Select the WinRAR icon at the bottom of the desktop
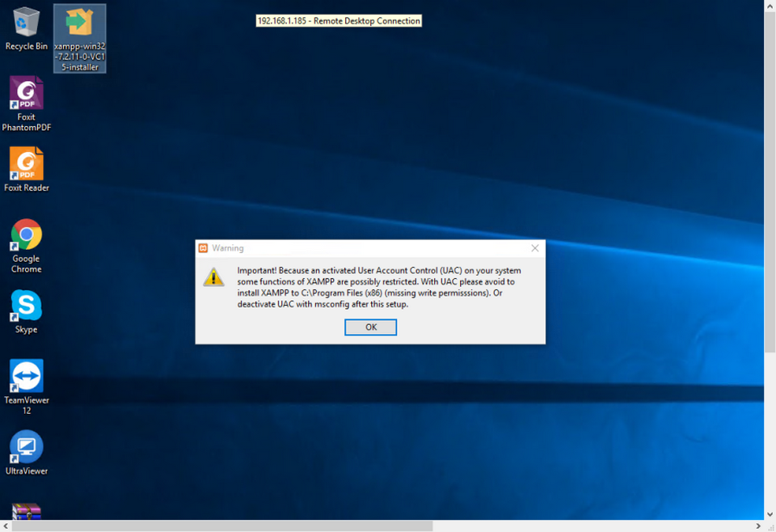Image resolution: width=776 pixels, height=532 pixels. point(26,511)
